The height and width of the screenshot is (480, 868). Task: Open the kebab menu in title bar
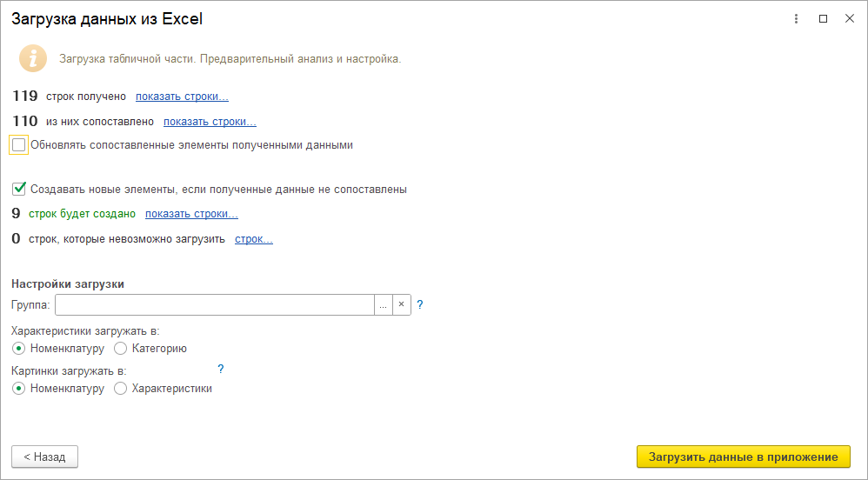pyautogui.click(x=797, y=18)
